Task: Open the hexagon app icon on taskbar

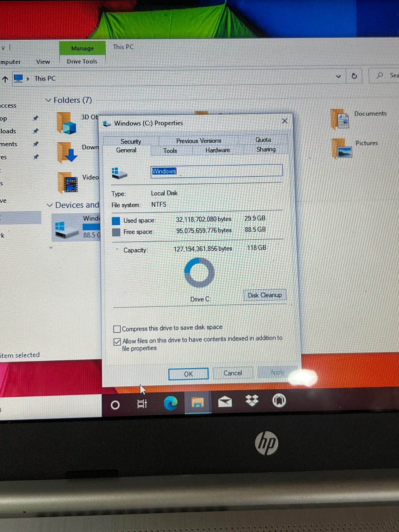Action: click(279, 400)
